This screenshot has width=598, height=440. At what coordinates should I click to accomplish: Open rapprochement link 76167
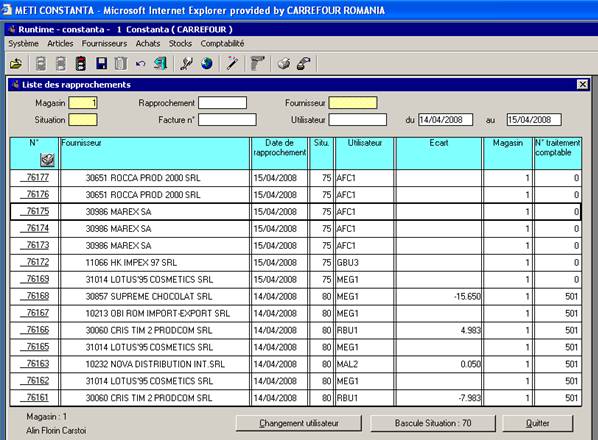(x=36, y=313)
